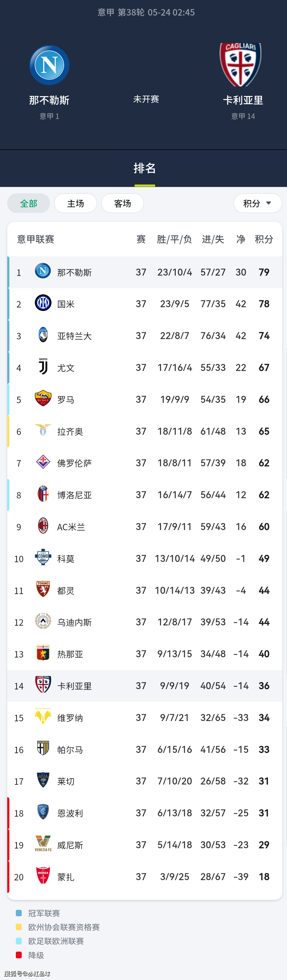Select the Roma crest in the rankings
287x980 pixels.
coord(43,398)
